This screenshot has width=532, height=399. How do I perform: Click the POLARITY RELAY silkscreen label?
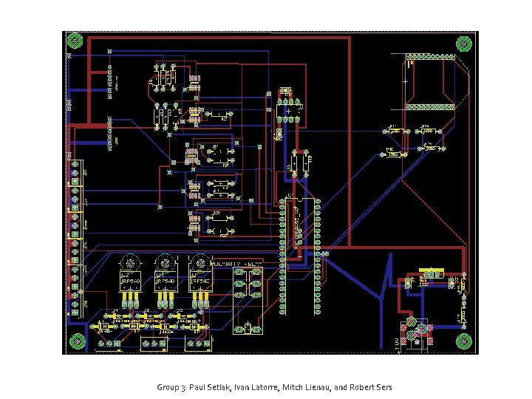(x=236, y=263)
